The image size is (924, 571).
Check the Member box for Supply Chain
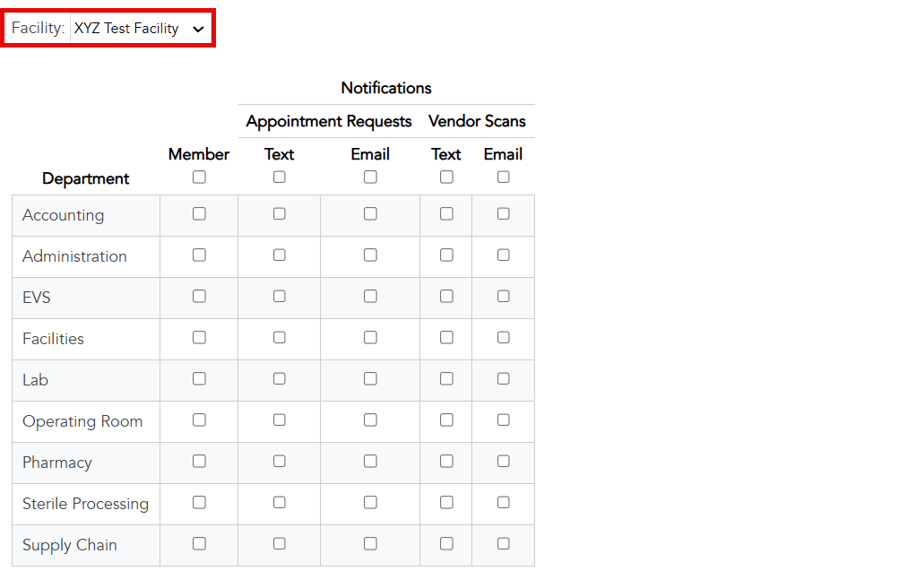198,543
